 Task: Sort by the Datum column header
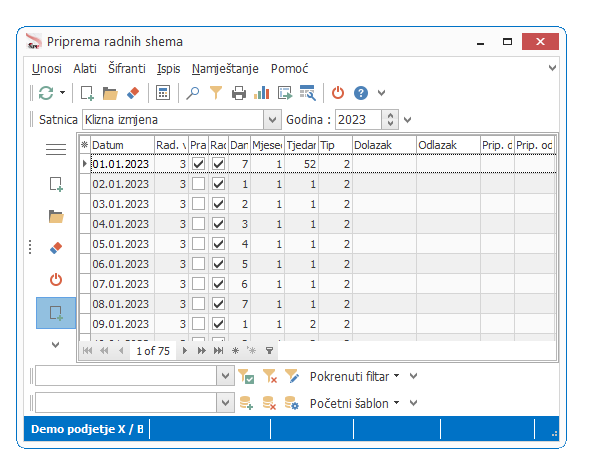tap(122, 145)
